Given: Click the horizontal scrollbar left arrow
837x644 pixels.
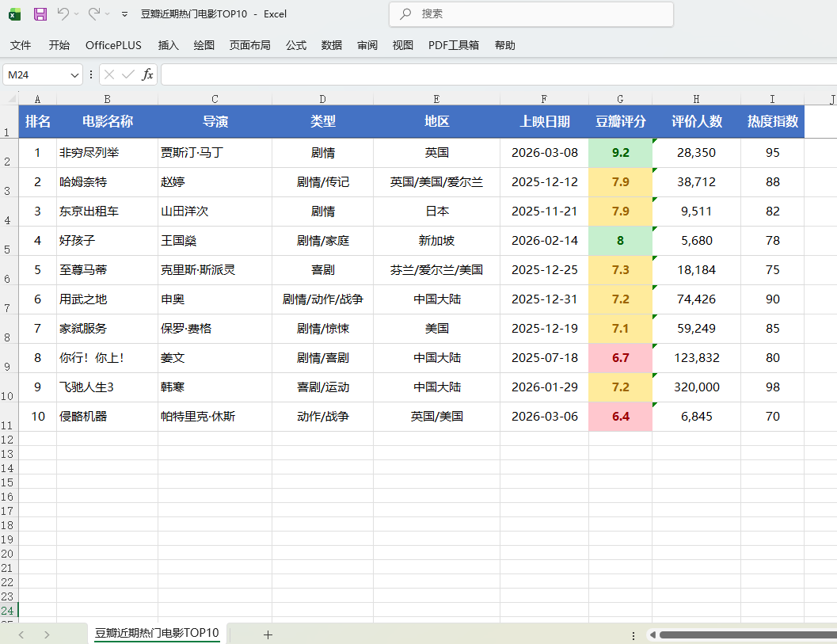Looking at the screenshot, I should tap(652, 635).
